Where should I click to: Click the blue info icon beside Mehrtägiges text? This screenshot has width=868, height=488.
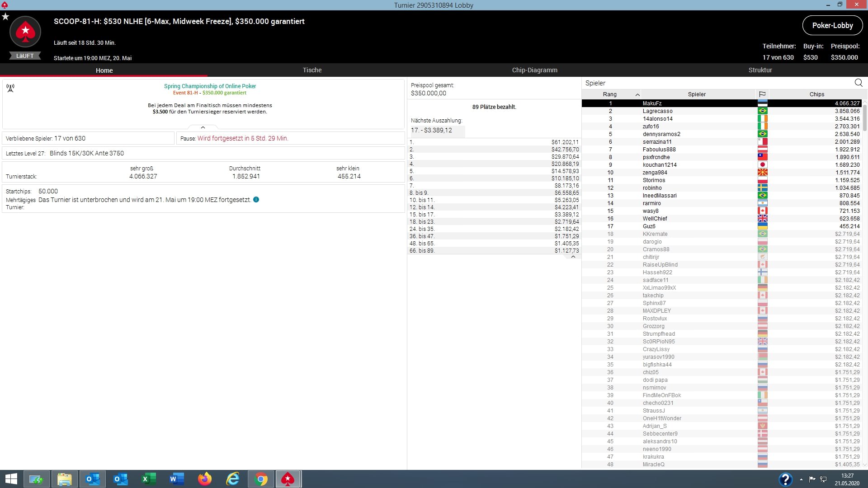pyautogui.click(x=256, y=200)
